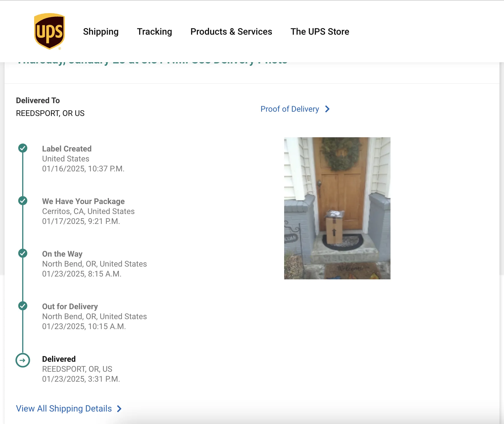Viewport: 504px width, 424px height.
Task: Open Products & Services menu
Action: [x=231, y=32]
